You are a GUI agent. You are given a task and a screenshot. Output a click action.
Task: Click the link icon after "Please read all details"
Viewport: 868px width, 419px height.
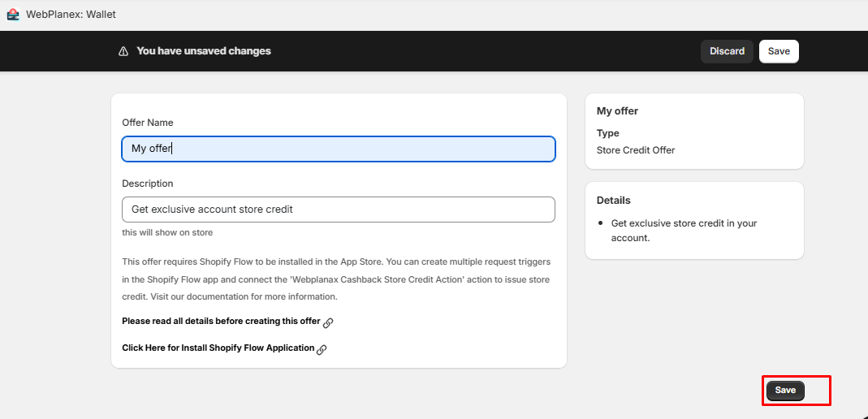[x=328, y=322]
